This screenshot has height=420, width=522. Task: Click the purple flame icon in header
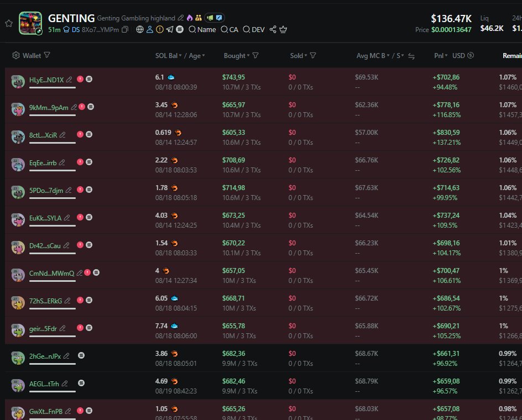pyautogui.click(x=190, y=18)
